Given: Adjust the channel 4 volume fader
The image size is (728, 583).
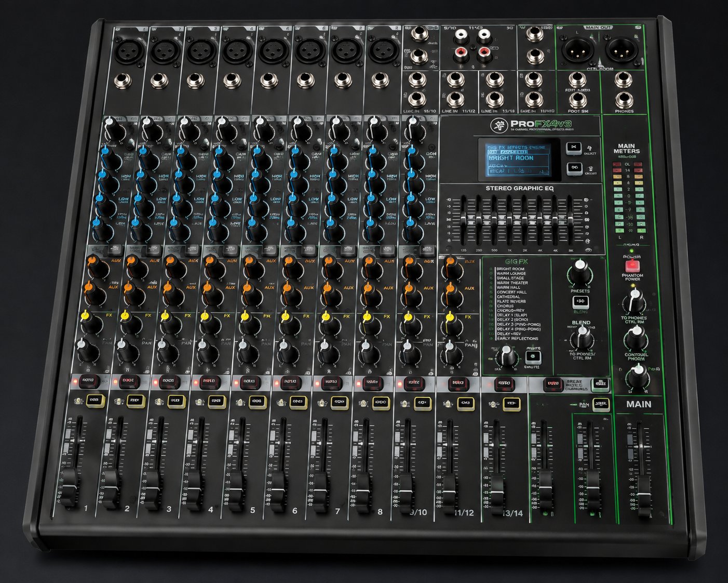Looking at the screenshot, I should [x=194, y=491].
